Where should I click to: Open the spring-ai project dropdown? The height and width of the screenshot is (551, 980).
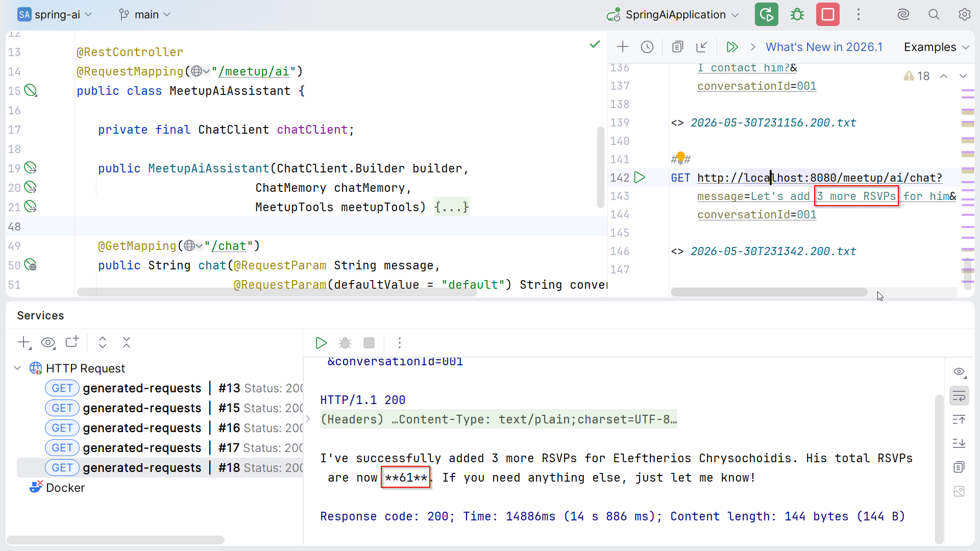click(55, 14)
